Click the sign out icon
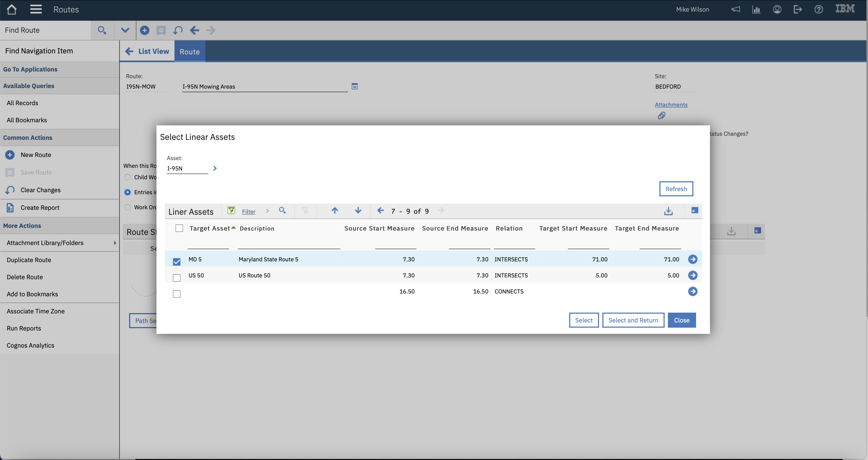This screenshot has height=460, width=868. [x=797, y=9]
